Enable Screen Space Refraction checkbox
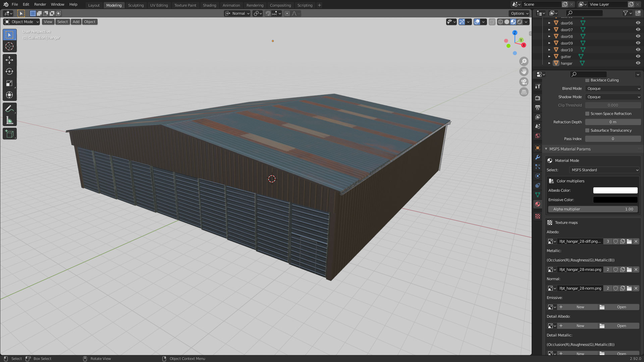 (587, 114)
